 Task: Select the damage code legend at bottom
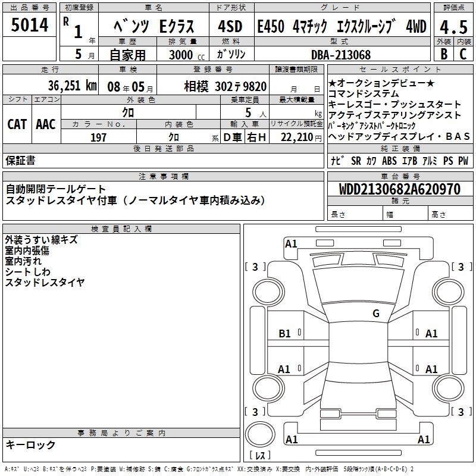(209, 469)
